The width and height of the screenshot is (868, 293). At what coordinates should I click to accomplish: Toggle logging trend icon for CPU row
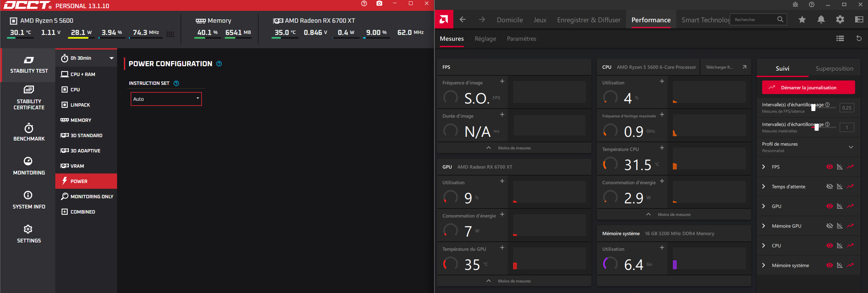tap(850, 246)
